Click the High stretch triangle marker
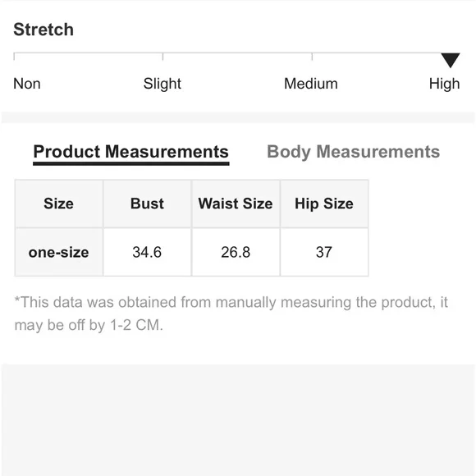476x476 pixels. pyautogui.click(x=451, y=60)
